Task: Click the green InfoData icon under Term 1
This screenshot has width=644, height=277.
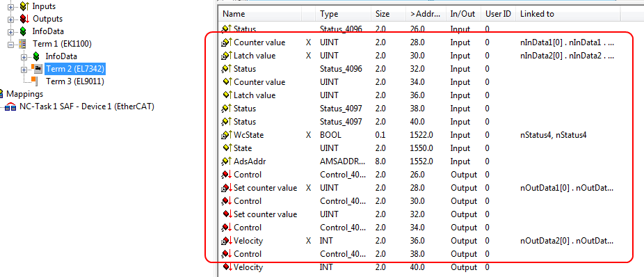Action: point(37,56)
